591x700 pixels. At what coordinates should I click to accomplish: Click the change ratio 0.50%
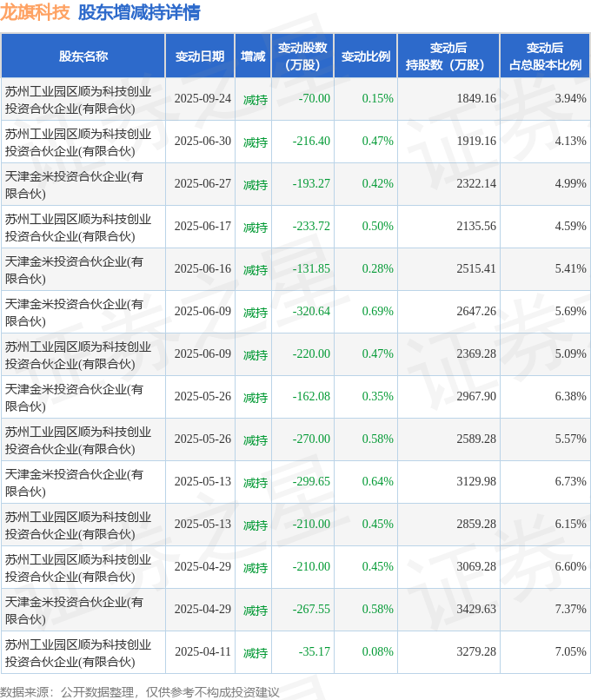[377, 227]
